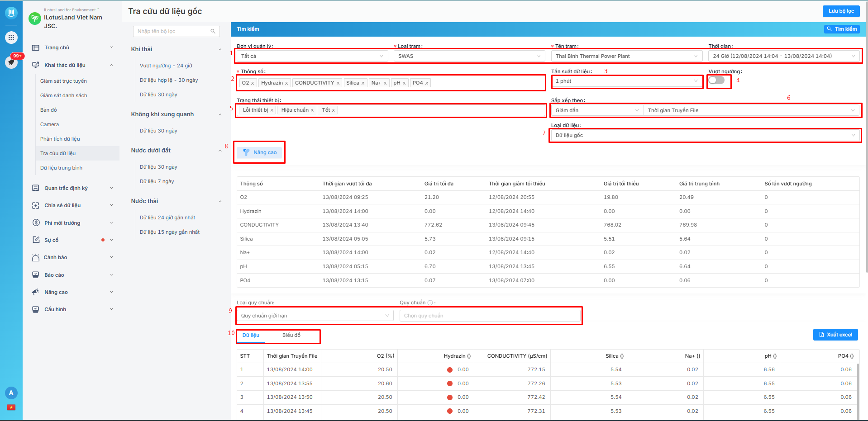Remove the O2 parameter tag

253,83
